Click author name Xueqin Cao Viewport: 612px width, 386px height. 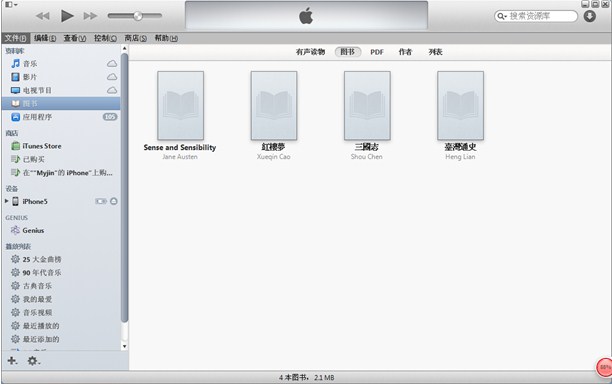tap(274, 157)
